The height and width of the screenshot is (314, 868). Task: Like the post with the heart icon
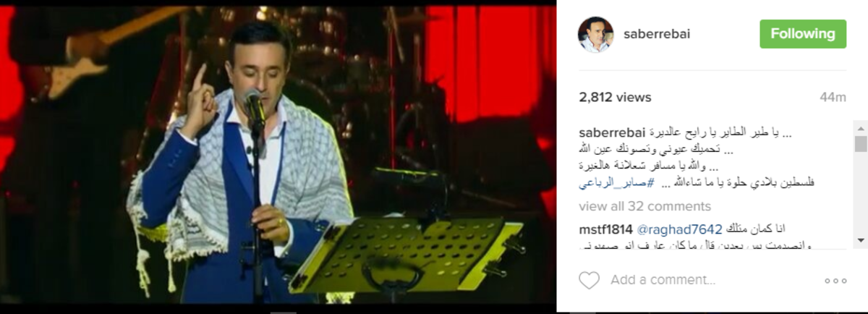pos(590,280)
